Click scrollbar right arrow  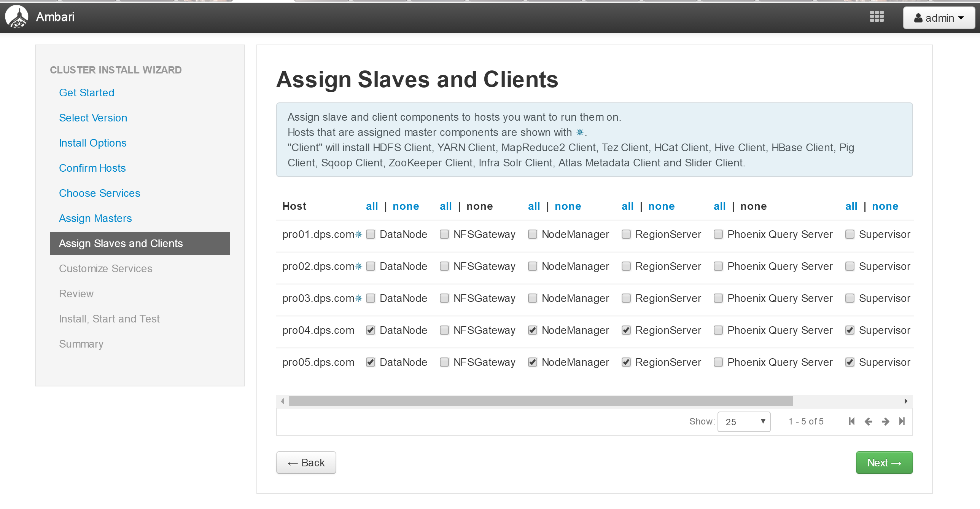tap(906, 401)
